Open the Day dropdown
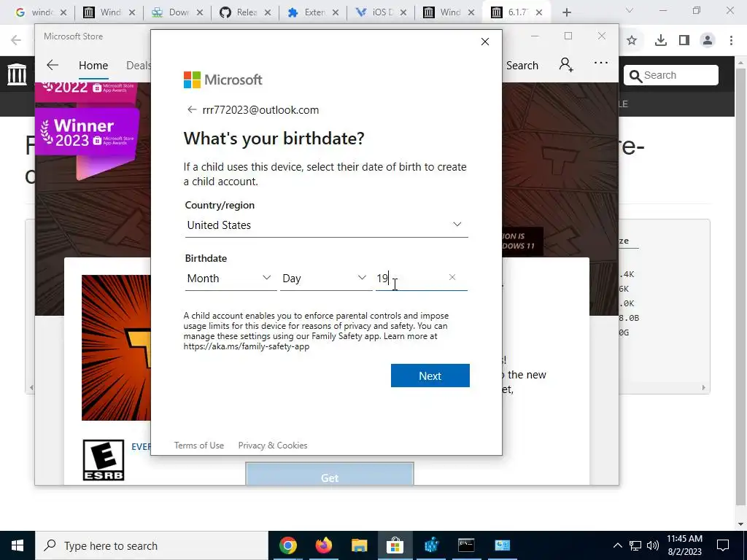This screenshot has width=747, height=560. [326, 278]
